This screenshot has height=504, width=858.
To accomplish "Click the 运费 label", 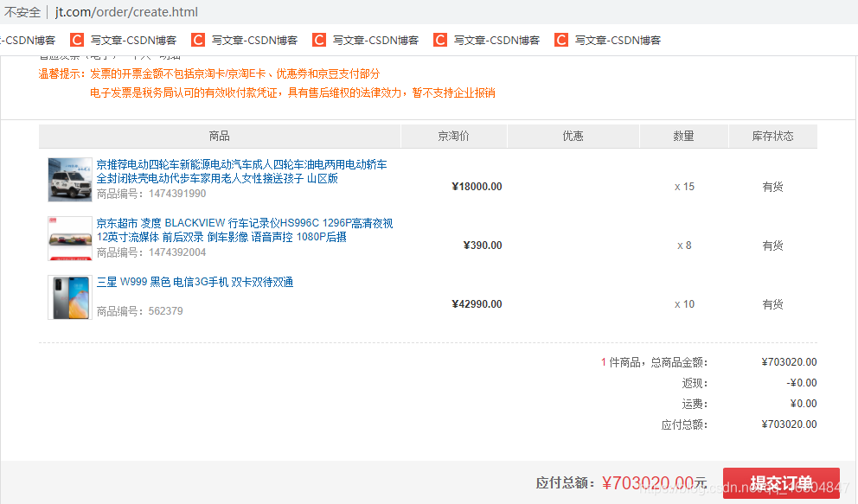I will coord(695,404).
